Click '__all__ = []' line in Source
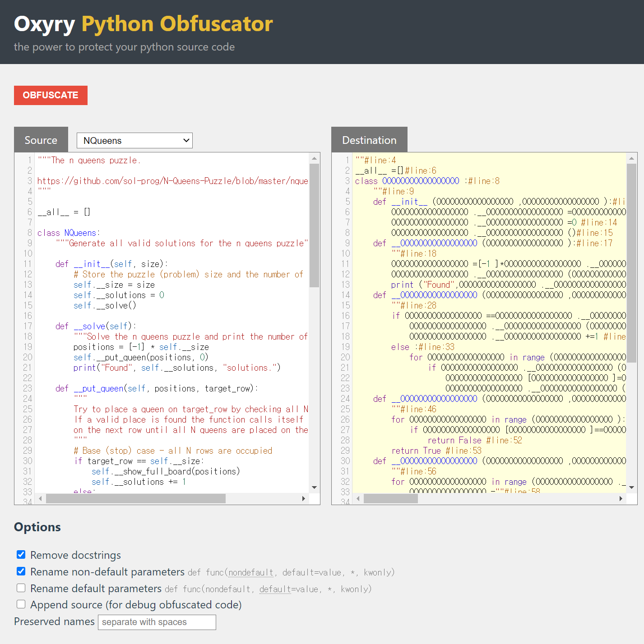The height and width of the screenshot is (644, 644). tap(64, 212)
